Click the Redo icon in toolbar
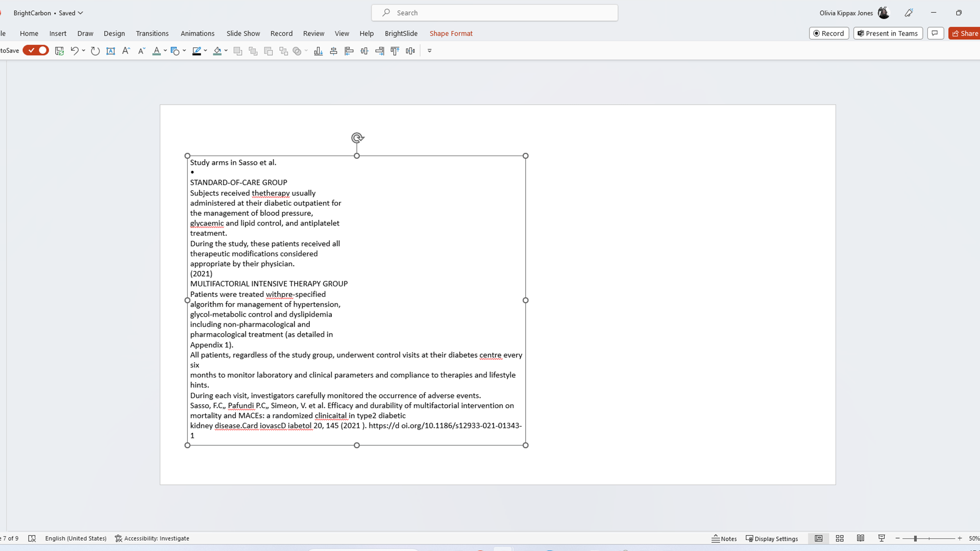The width and height of the screenshot is (980, 551). point(95,51)
